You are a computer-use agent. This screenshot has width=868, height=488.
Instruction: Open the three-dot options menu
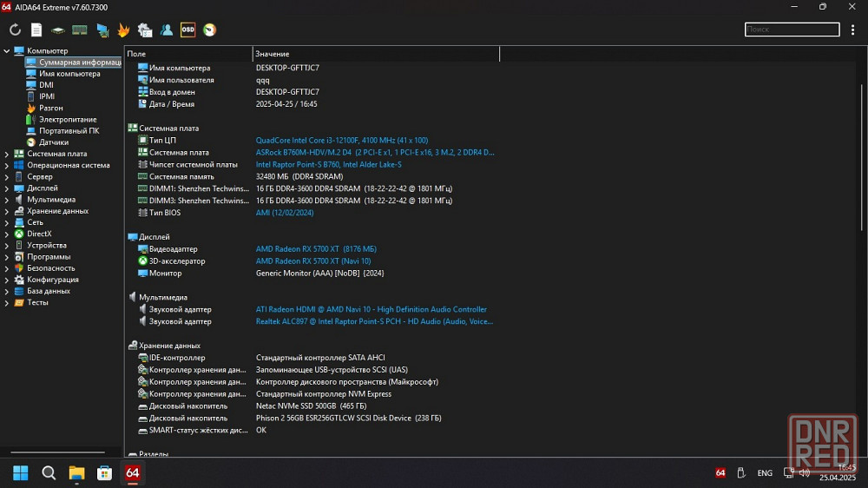pos(852,30)
